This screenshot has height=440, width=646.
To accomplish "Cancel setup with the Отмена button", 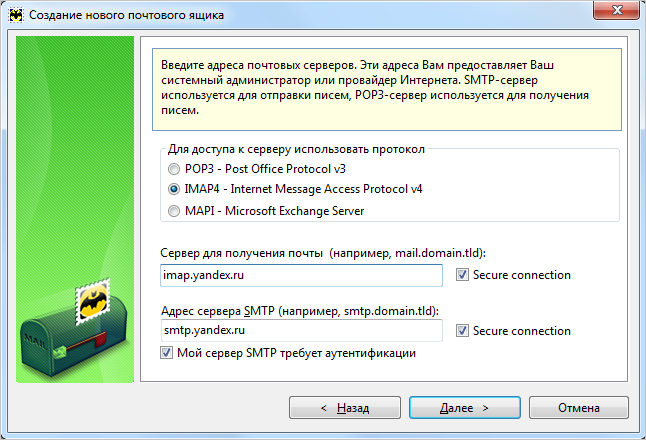I will [x=578, y=408].
